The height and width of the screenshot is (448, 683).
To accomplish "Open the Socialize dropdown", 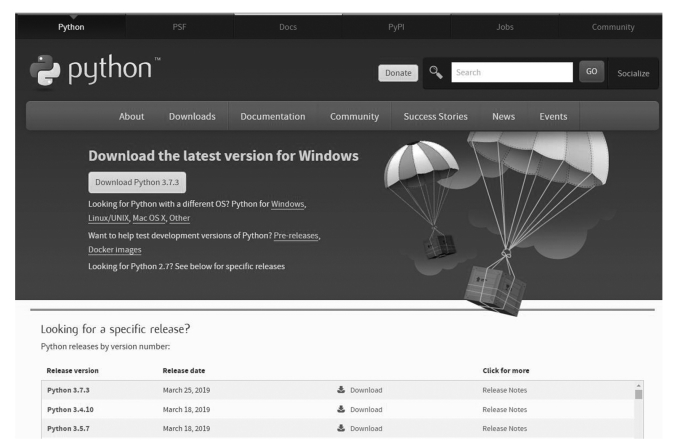I will point(633,73).
